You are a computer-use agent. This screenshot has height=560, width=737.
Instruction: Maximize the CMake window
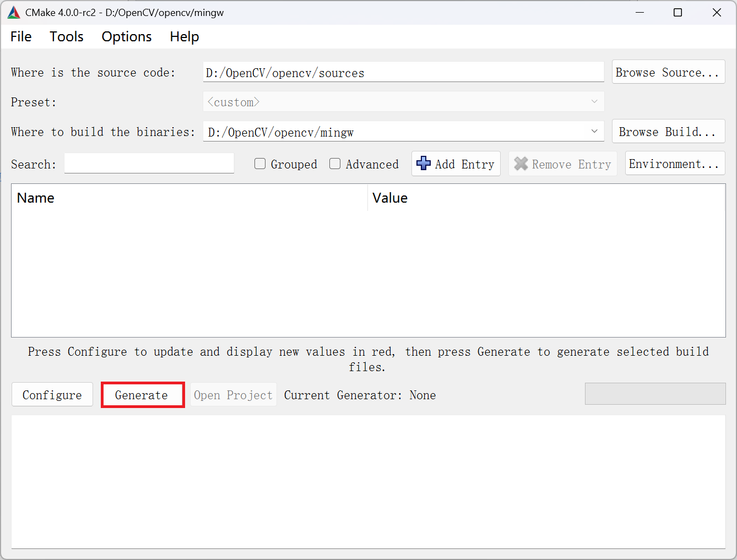point(678,12)
